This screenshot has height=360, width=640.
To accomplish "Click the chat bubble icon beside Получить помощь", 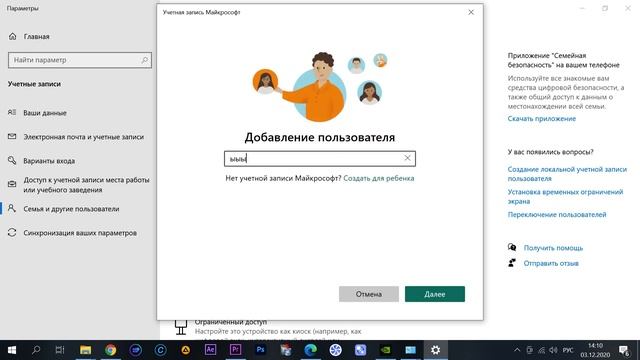I will coord(512,247).
